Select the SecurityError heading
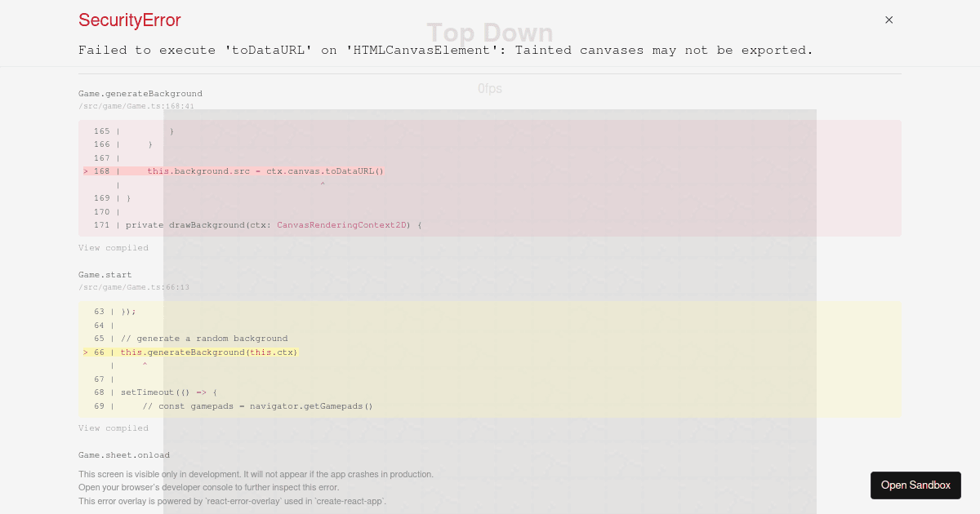This screenshot has height=514, width=980. pos(129,20)
